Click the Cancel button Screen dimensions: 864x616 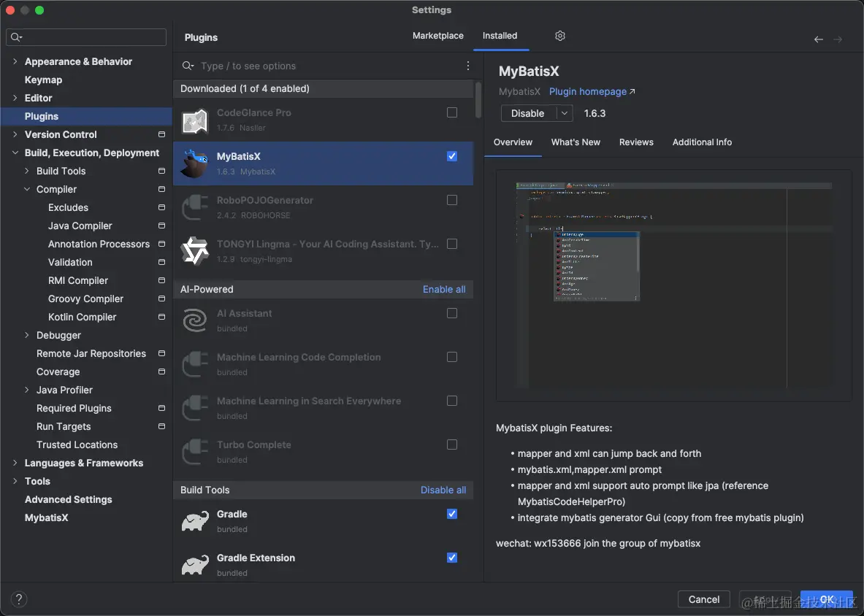click(x=703, y=599)
